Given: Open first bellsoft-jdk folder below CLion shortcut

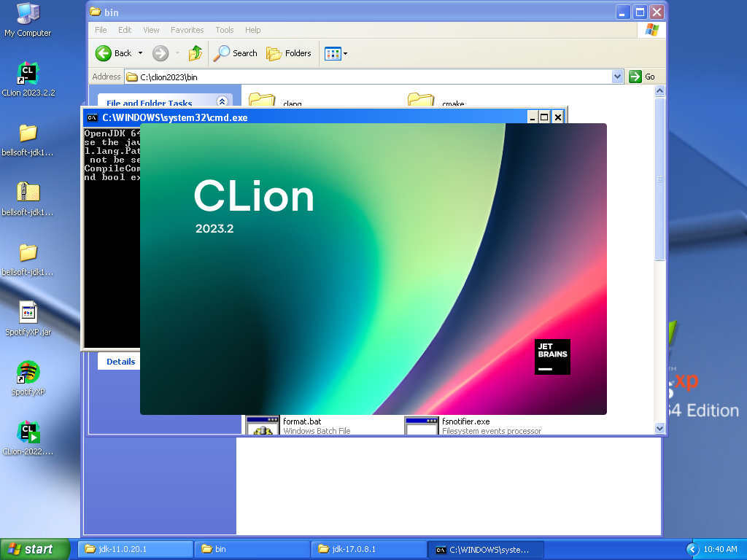Looking at the screenshot, I should (x=28, y=139).
